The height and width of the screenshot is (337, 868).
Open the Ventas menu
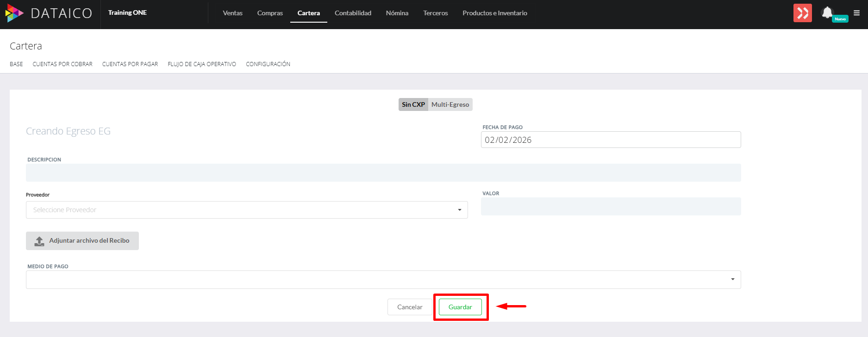[232, 13]
